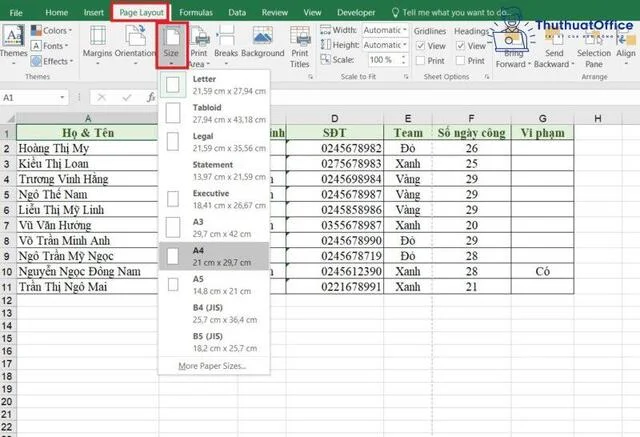
Task: Open the Fonts theme dropdown
Action: [50, 46]
